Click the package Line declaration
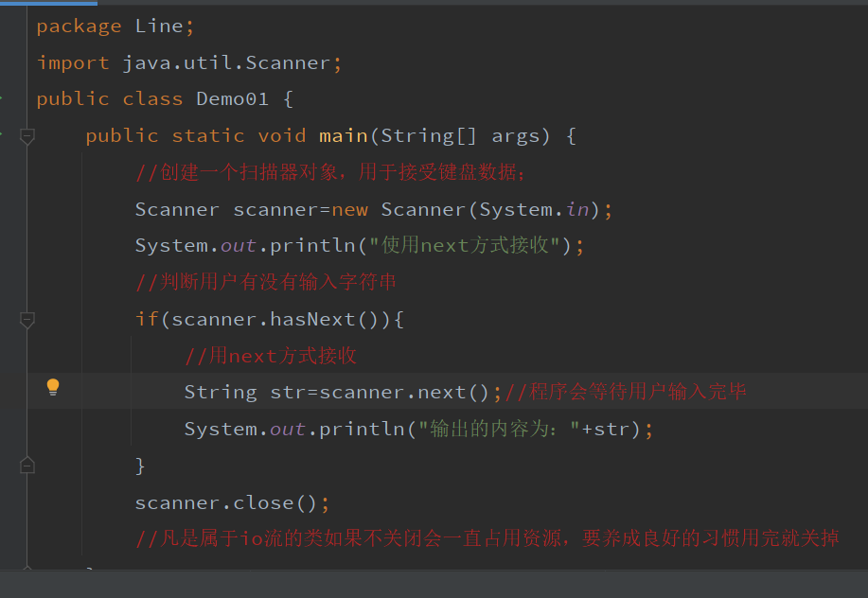This screenshot has height=598, width=868. (115, 26)
